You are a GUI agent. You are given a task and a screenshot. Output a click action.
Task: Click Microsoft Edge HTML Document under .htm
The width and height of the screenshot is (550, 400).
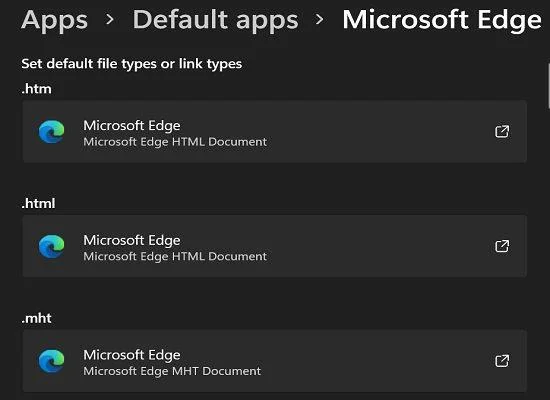tap(175, 142)
